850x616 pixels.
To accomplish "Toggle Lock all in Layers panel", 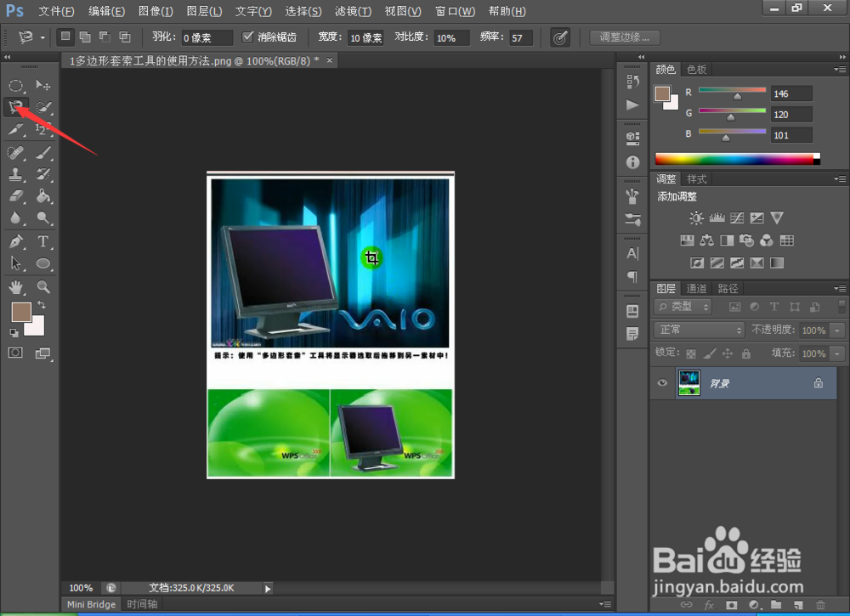I will (746, 353).
